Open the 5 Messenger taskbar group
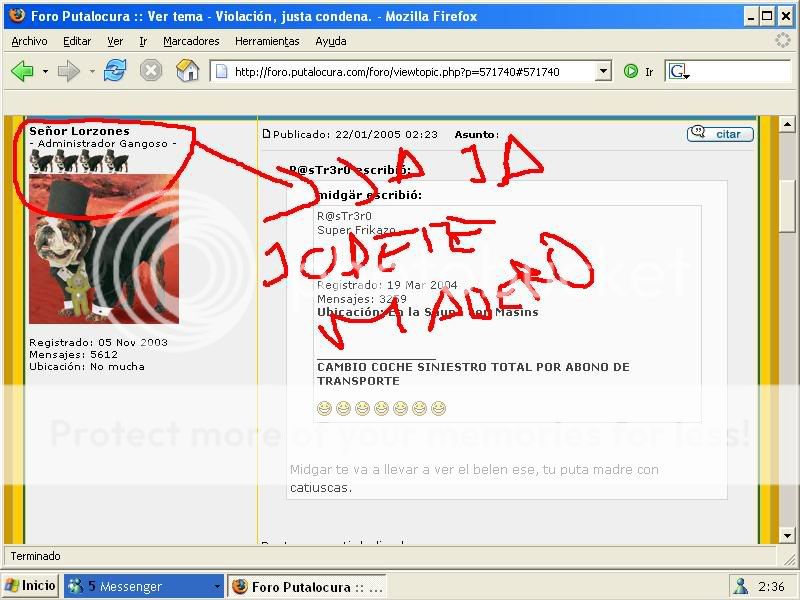Screen dimensions: 800x600 pos(144,586)
